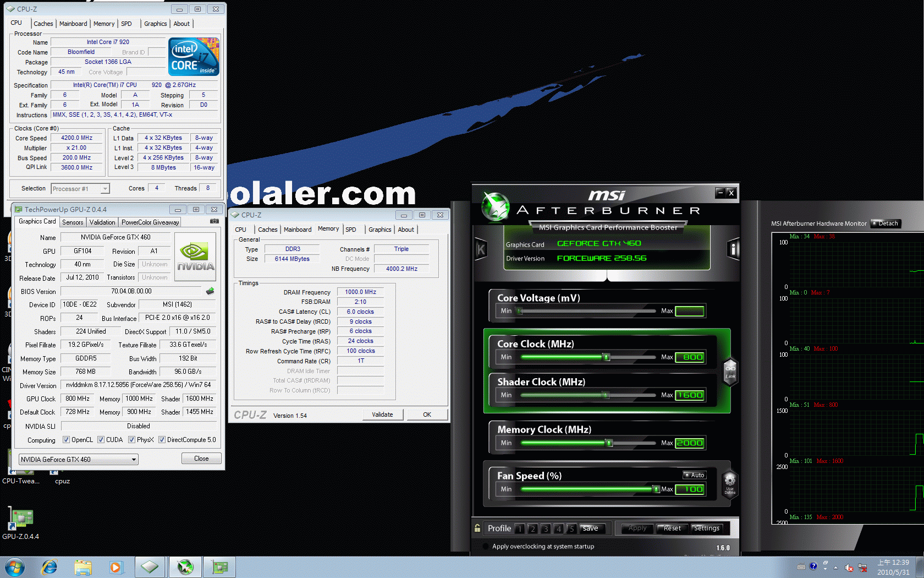Open Graphics tab in CPU-Z processor window
Image resolution: width=924 pixels, height=578 pixels.
pyautogui.click(x=156, y=24)
